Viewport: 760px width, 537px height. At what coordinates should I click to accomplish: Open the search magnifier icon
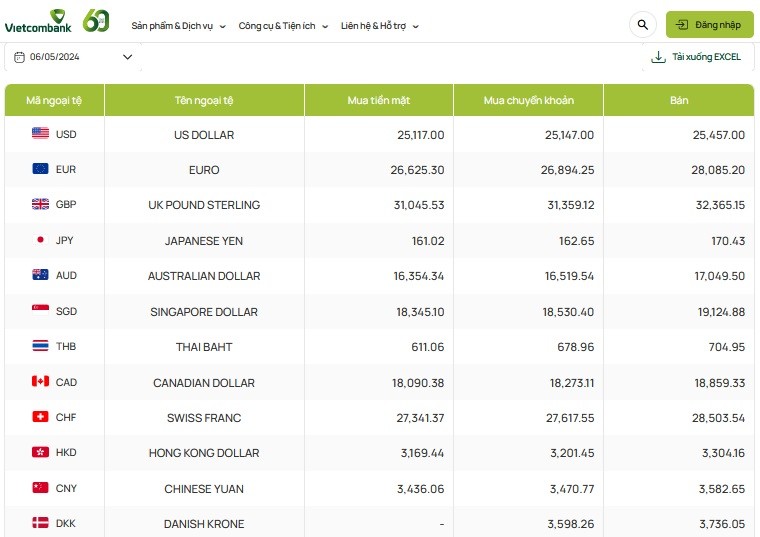pos(641,25)
